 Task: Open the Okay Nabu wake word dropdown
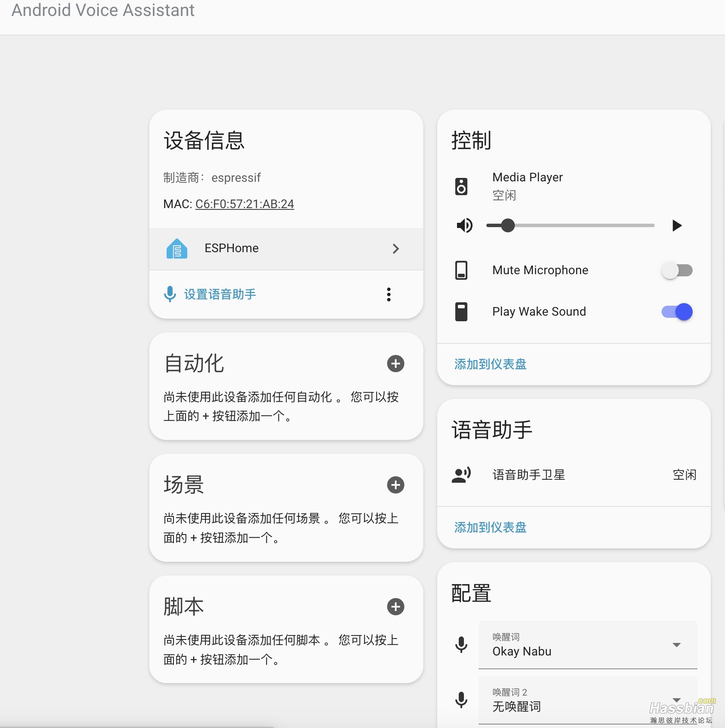(x=587, y=645)
